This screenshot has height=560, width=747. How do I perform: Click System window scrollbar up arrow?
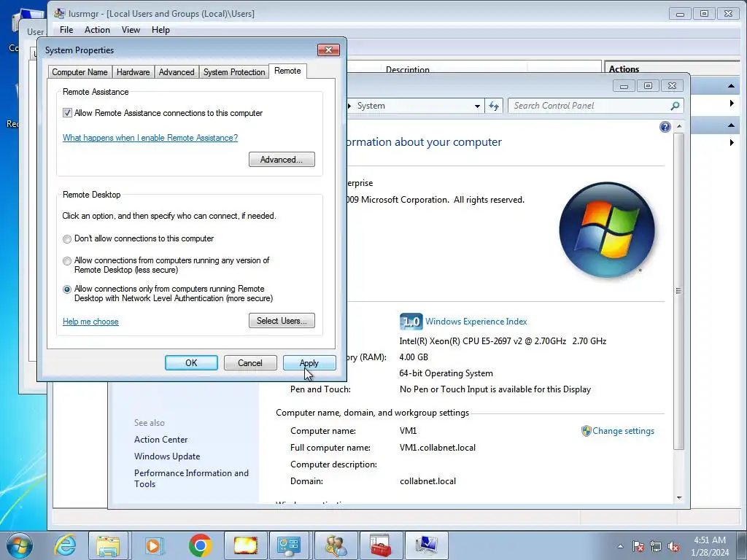(x=679, y=126)
